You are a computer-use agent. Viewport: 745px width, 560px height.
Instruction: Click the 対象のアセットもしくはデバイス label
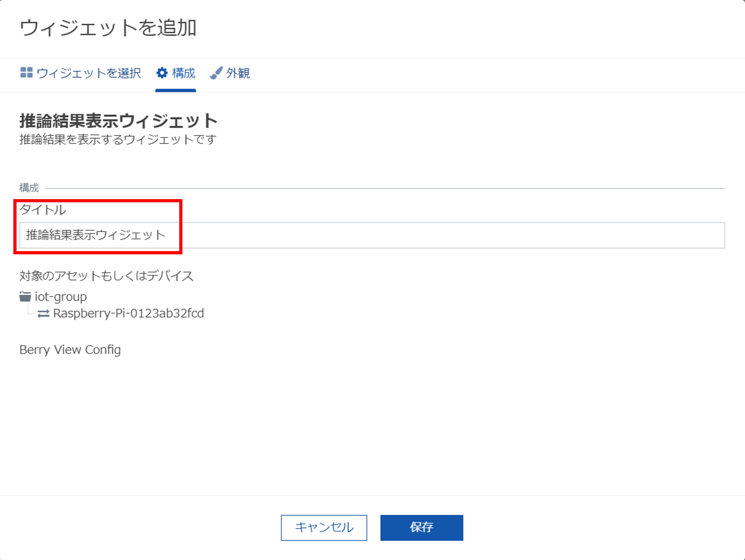(106, 276)
